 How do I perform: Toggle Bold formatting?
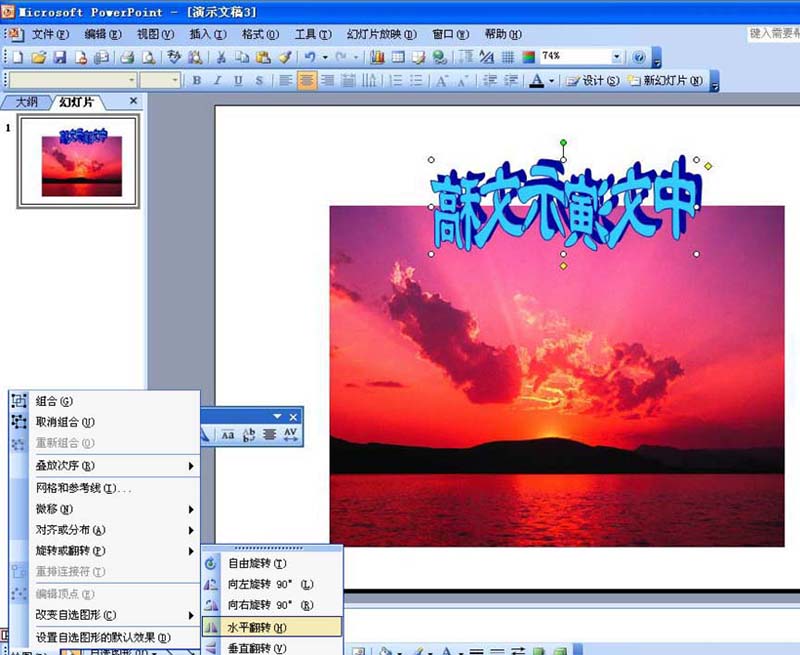click(196, 81)
